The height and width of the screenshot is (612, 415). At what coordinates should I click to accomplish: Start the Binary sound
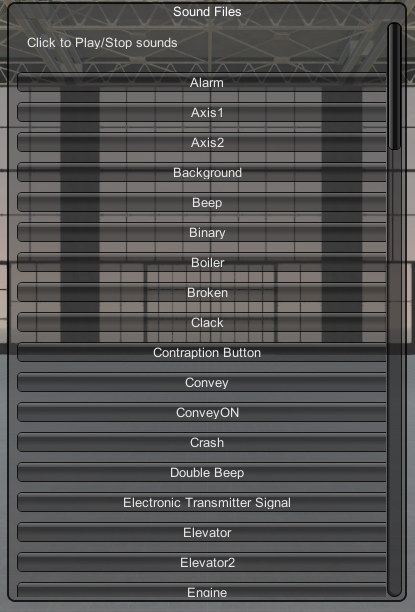201,233
